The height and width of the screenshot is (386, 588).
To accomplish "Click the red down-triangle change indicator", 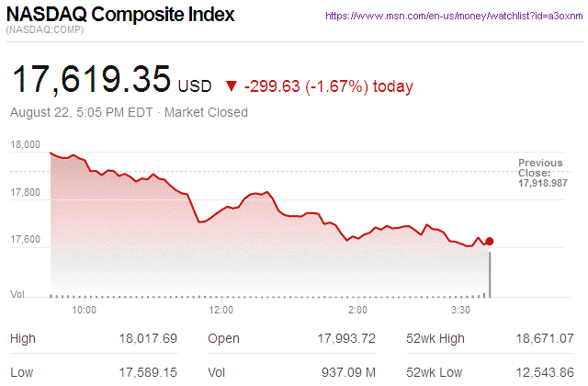I will click(x=232, y=86).
